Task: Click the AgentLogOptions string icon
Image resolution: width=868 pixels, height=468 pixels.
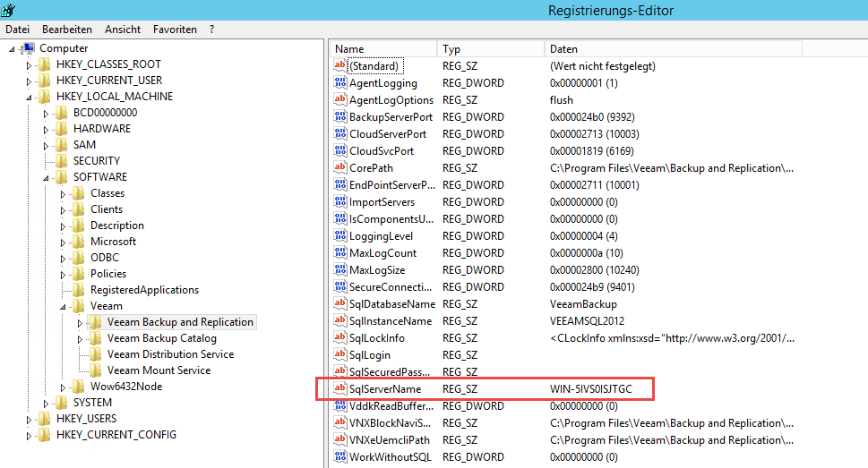Action: tap(339, 99)
